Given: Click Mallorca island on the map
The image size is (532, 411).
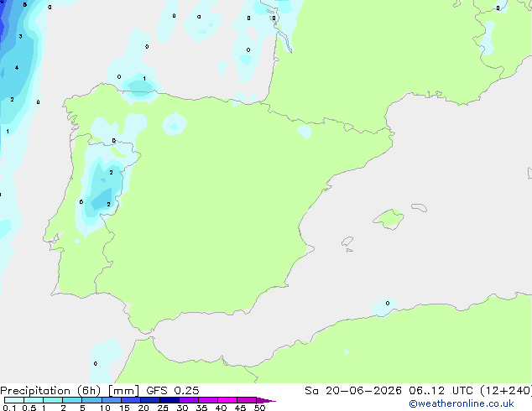Looking at the screenshot, I should 389,220.
